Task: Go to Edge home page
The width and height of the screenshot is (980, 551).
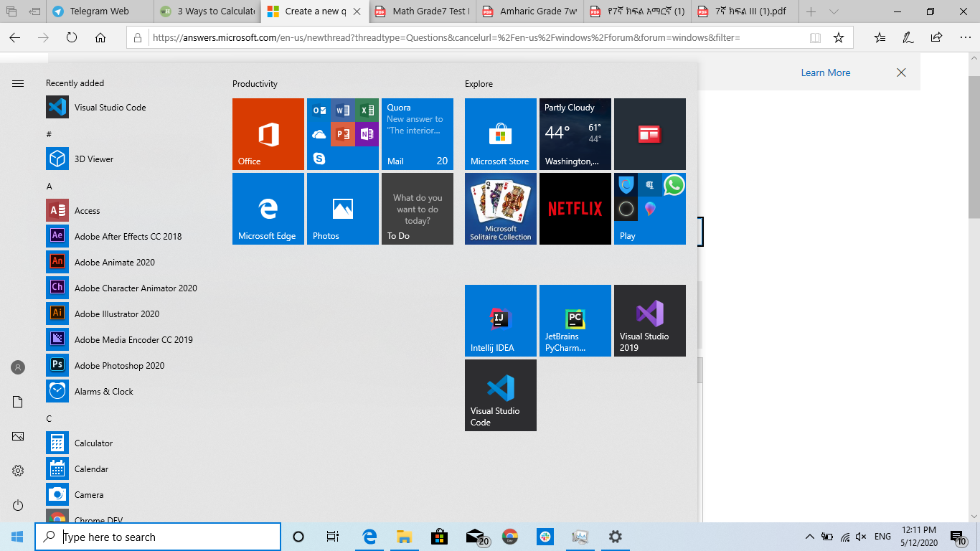Action: (100, 37)
